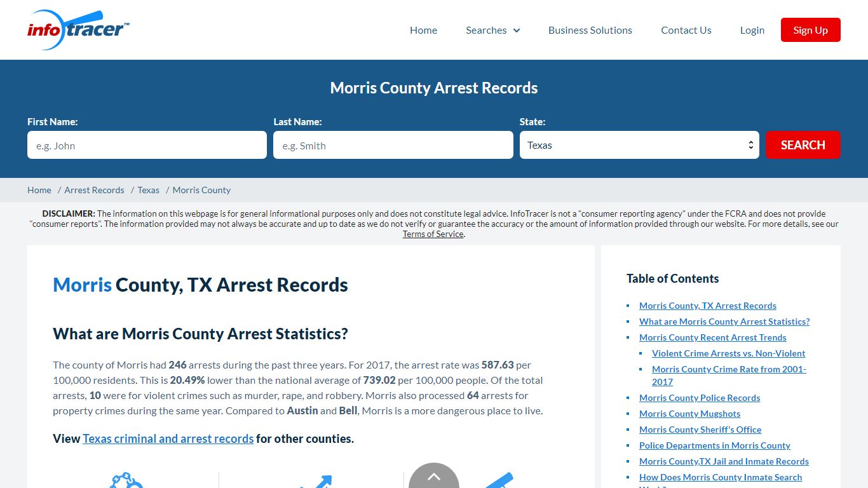This screenshot has width=868, height=488.
Task: Jump to Morris County Police Records
Action: click(700, 398)
